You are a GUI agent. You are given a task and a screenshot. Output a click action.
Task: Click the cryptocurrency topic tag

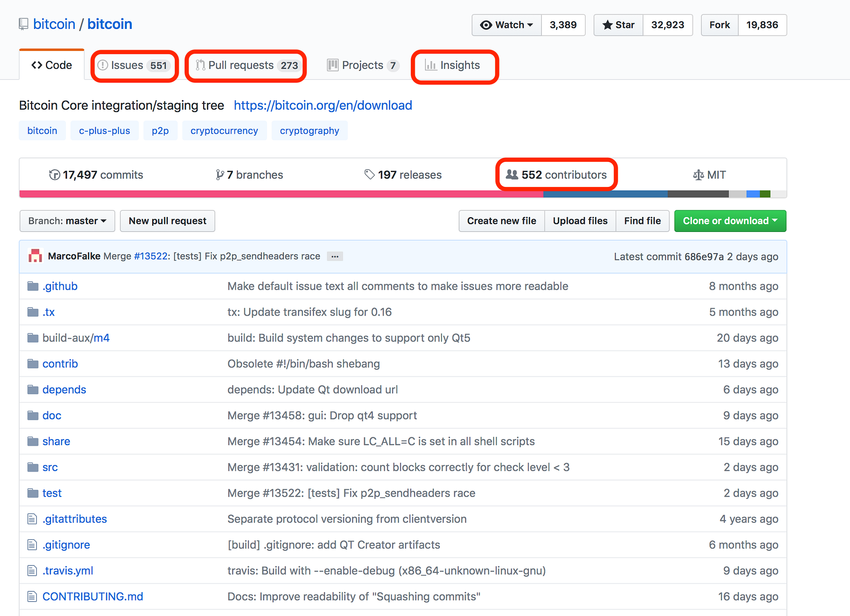tap(224, 131)
